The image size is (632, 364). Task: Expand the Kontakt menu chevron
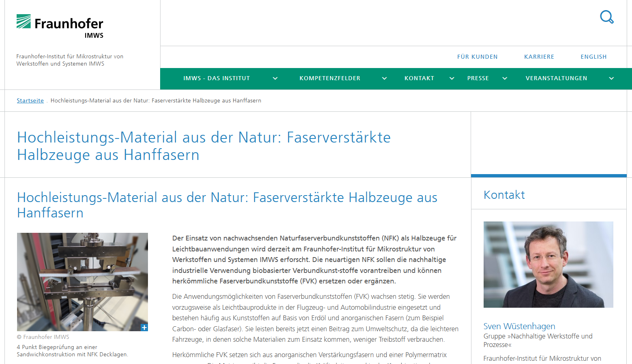452,79
